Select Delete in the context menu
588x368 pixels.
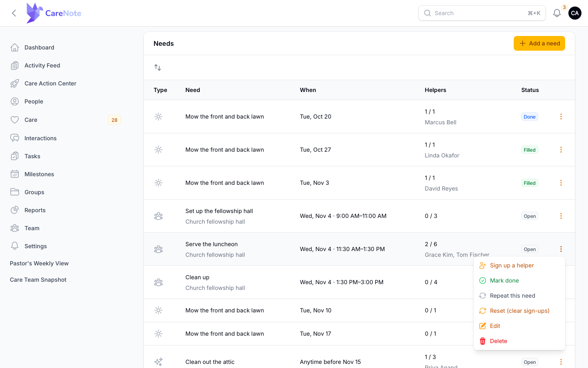pos(519,341)
